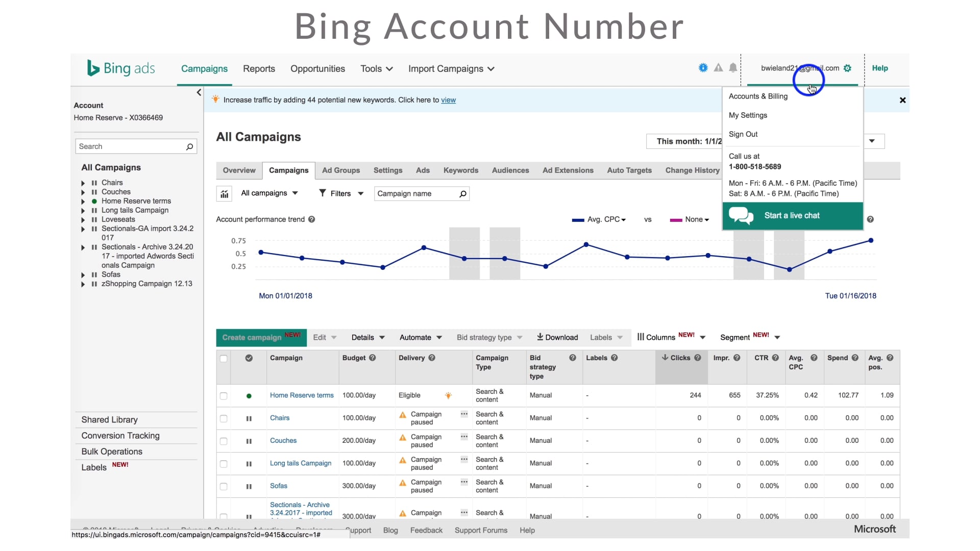
Task: Expand the Couches item in the campaign tree
Action: [x=83, y=192]
